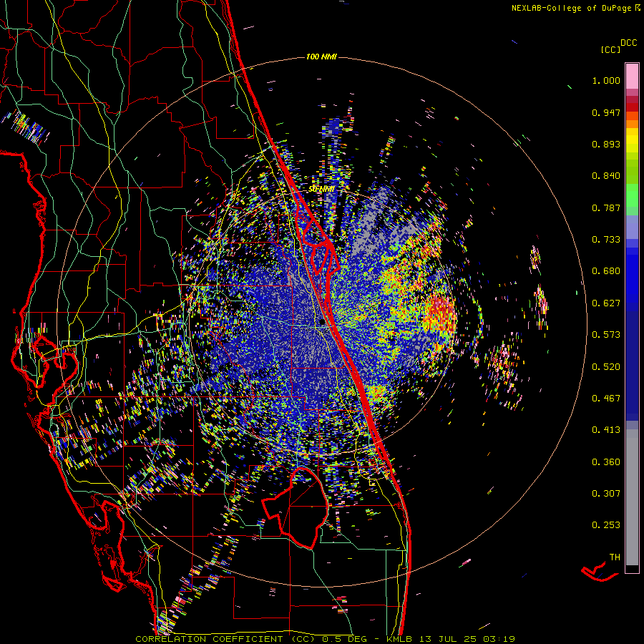The height and width of the screenshot is (644, 644).
Task: Click the KMLB station identifier
Action: [401, 639]
